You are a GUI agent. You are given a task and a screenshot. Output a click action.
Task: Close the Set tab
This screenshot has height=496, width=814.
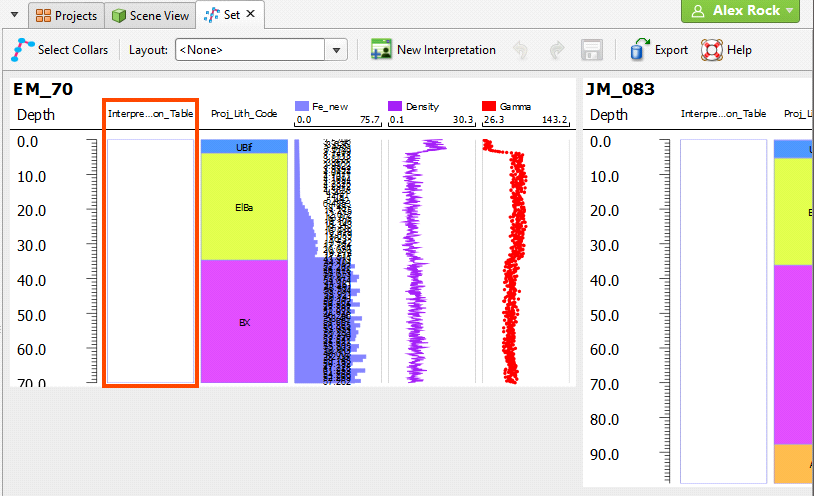251,15
